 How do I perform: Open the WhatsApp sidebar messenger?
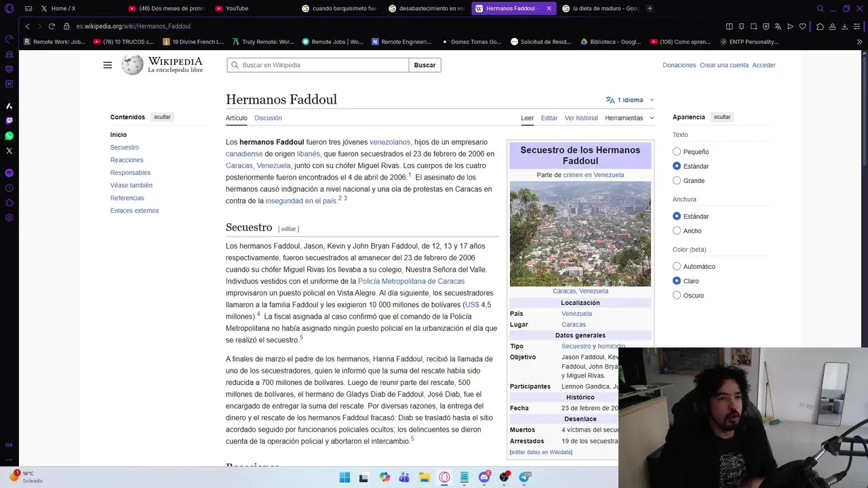coord(9,136)
